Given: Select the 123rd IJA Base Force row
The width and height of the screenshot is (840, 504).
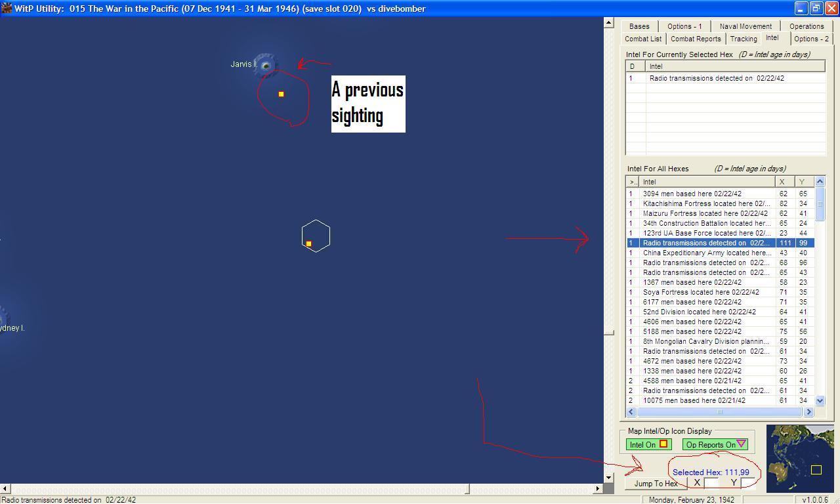Looking at the screenshot, I should click(x=720, y=233).
